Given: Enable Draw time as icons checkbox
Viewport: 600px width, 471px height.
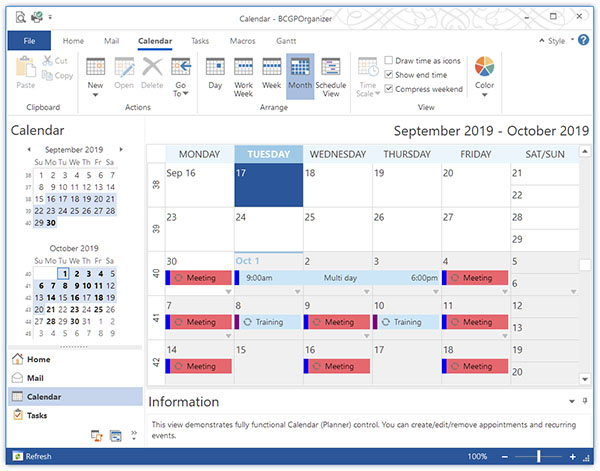Looking at the screenshot, I should pos(388,60).
